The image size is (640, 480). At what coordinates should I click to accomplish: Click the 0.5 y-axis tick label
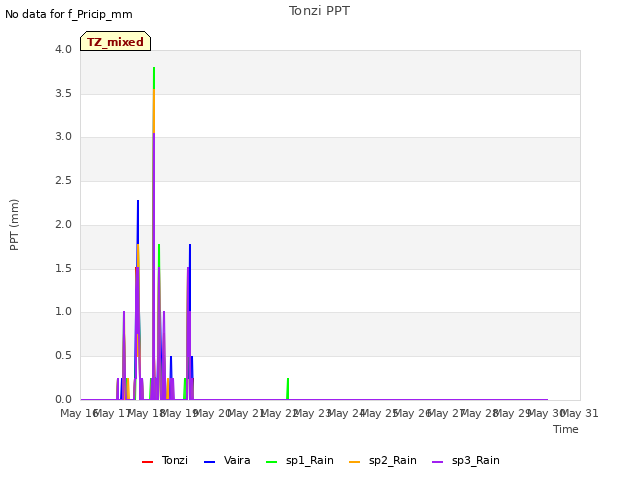pyautogui.click(x=63, y=356)
